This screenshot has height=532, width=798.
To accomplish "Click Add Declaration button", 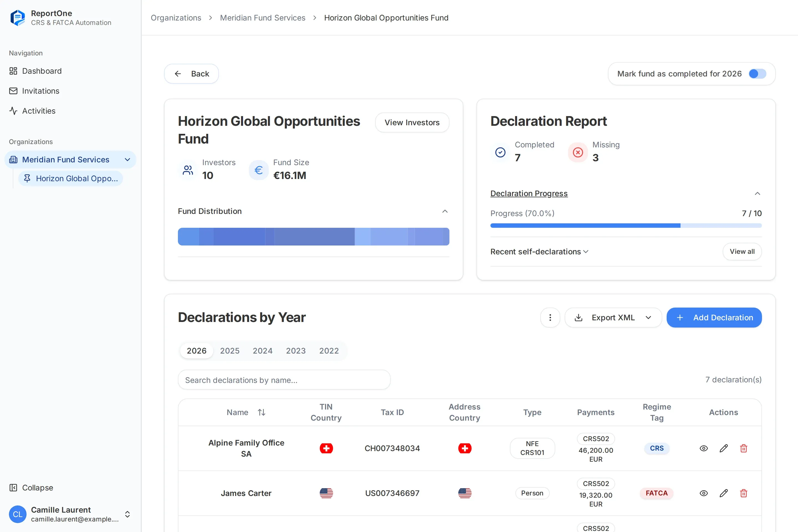I will coord(714,318).
